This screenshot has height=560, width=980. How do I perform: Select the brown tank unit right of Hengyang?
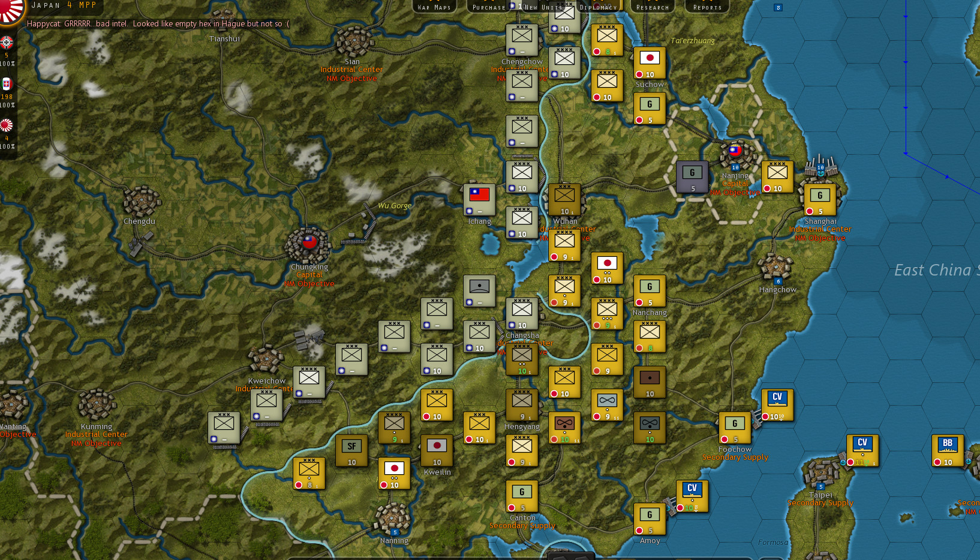click(x=564, y=428)
